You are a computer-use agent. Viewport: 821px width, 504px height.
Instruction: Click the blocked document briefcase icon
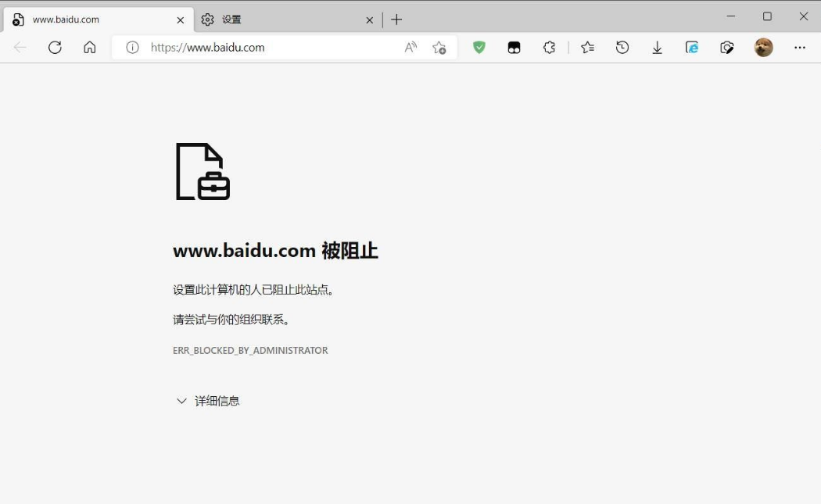pyautogui.click(x=203, y=172)
